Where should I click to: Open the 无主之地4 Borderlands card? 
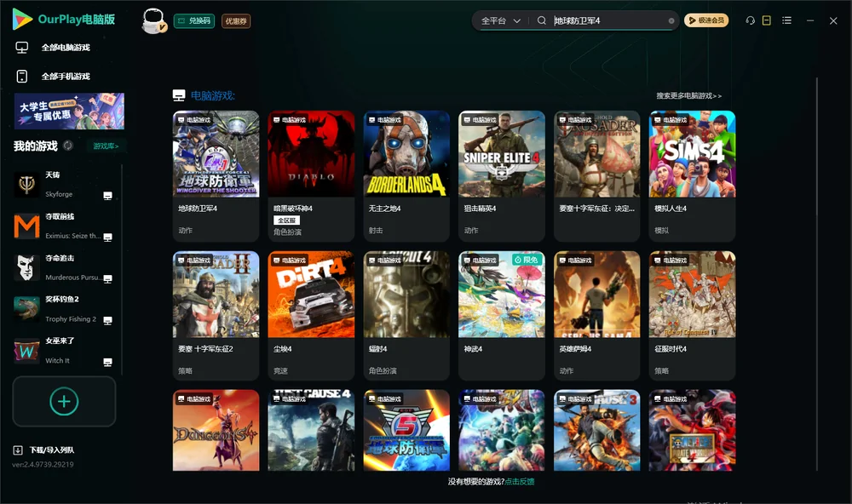[406, 176]
